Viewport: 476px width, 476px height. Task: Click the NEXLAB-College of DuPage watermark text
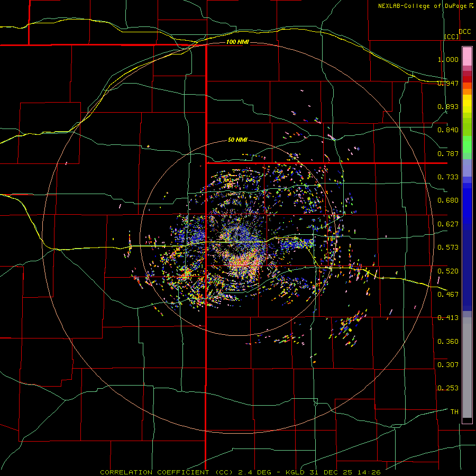click(x=425, y=6)
